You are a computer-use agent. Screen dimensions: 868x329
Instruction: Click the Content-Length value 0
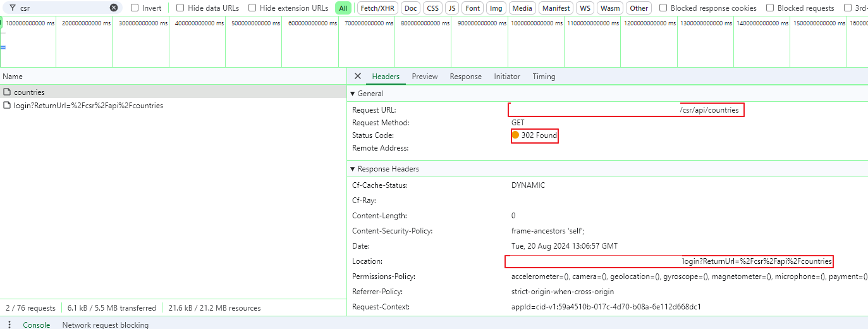[513, 216]
